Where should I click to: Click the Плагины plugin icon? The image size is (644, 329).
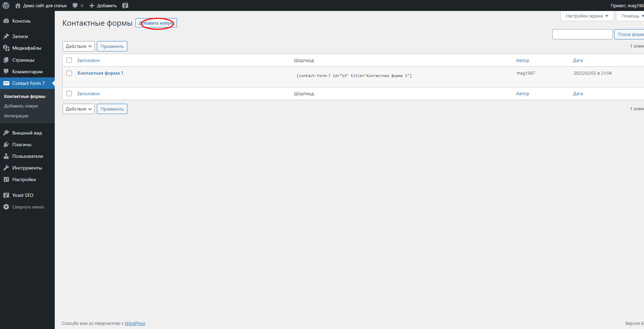click(6, 144)
